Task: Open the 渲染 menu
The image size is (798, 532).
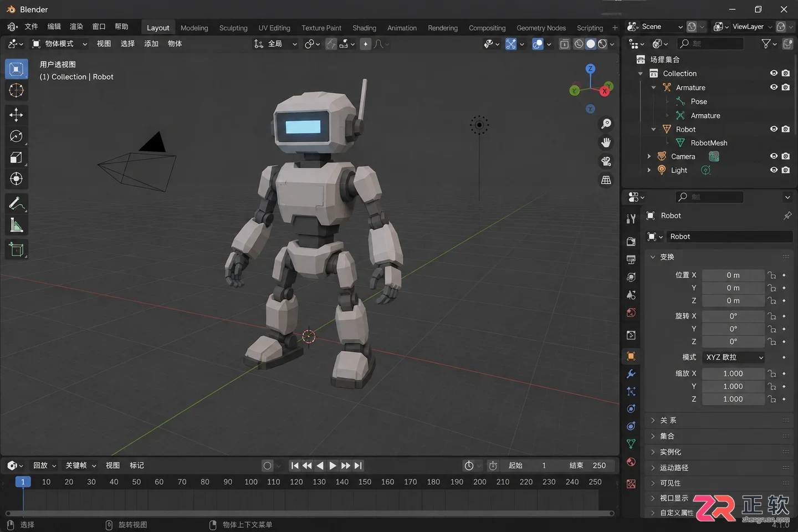Action: tap(76, 27)
